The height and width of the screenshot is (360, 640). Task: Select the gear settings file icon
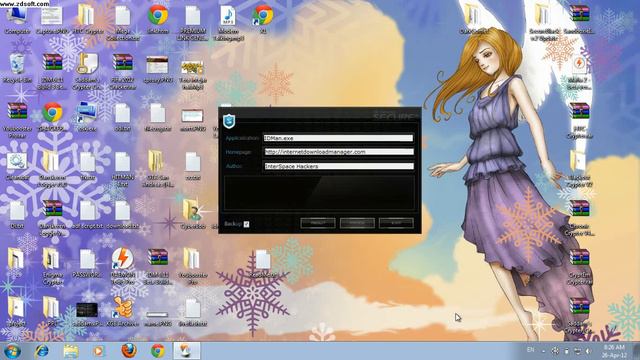[17, 162]
